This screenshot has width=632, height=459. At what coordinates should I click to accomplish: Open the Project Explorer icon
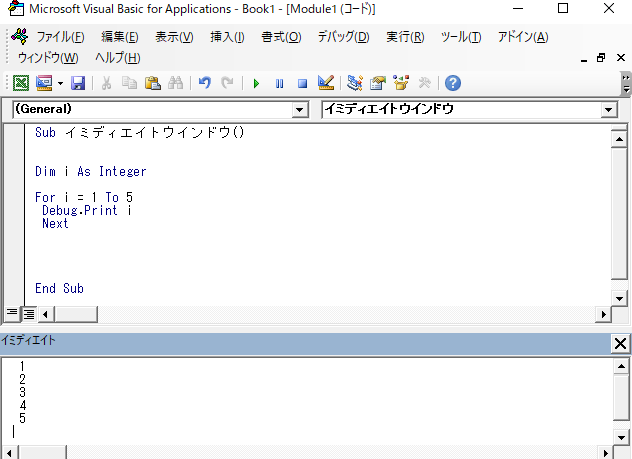[x=355, y=83]
